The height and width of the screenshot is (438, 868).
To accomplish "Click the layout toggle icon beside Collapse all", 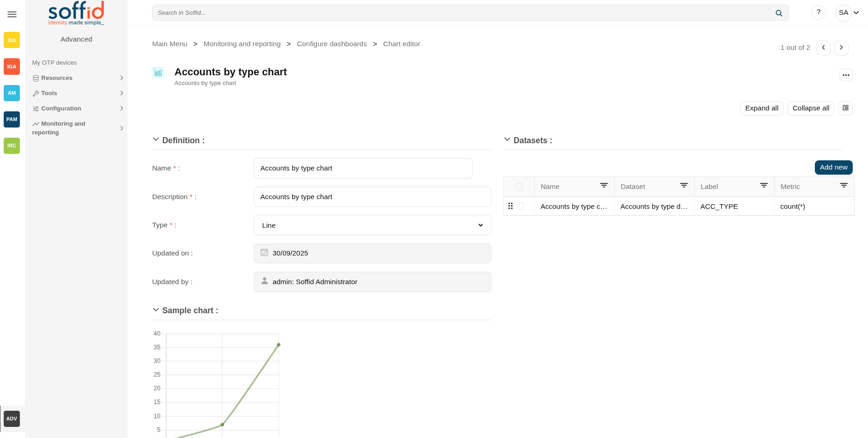I will pyautogui.click(x=845, y=108).
